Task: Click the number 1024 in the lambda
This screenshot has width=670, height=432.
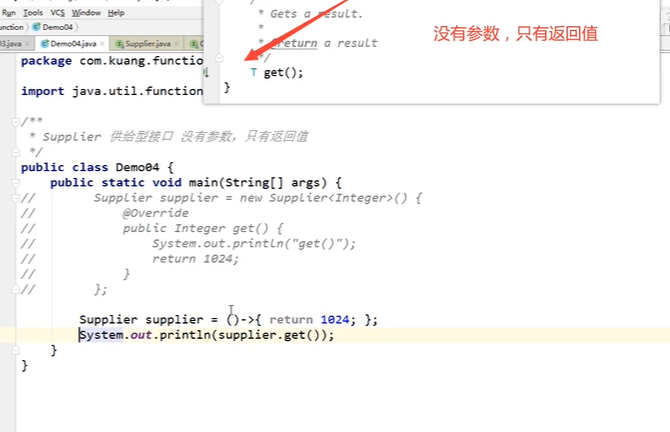Action: coord(335,320)
